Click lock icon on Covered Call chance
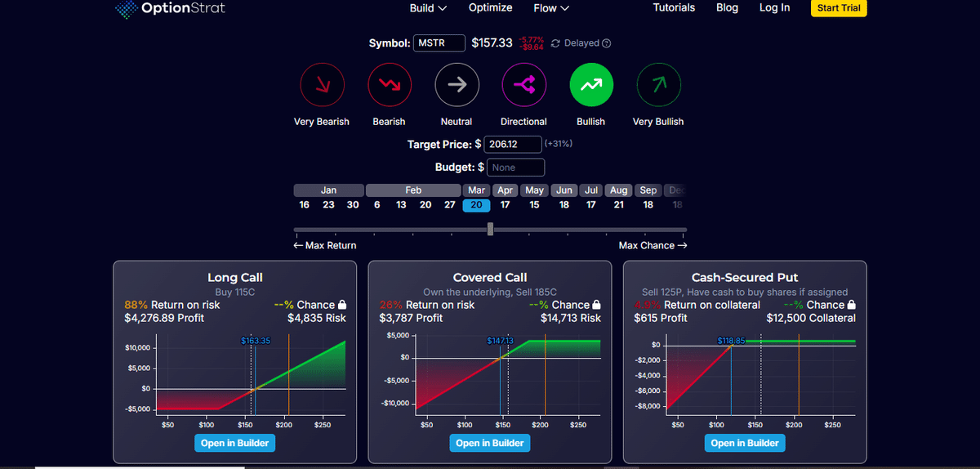 pyautogui.click(x=597, y=305)
